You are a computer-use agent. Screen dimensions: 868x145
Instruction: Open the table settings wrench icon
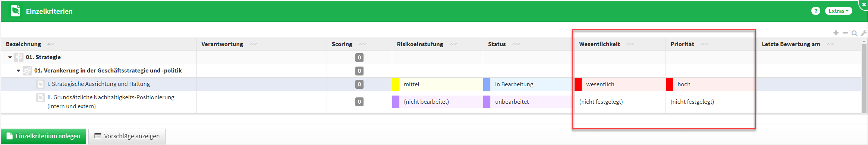click(863, 33)
